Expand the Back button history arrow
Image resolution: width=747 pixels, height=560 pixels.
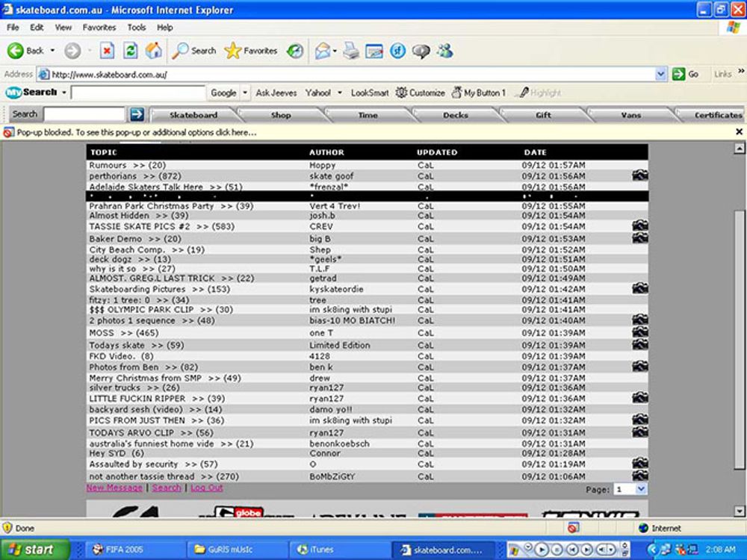52,51
